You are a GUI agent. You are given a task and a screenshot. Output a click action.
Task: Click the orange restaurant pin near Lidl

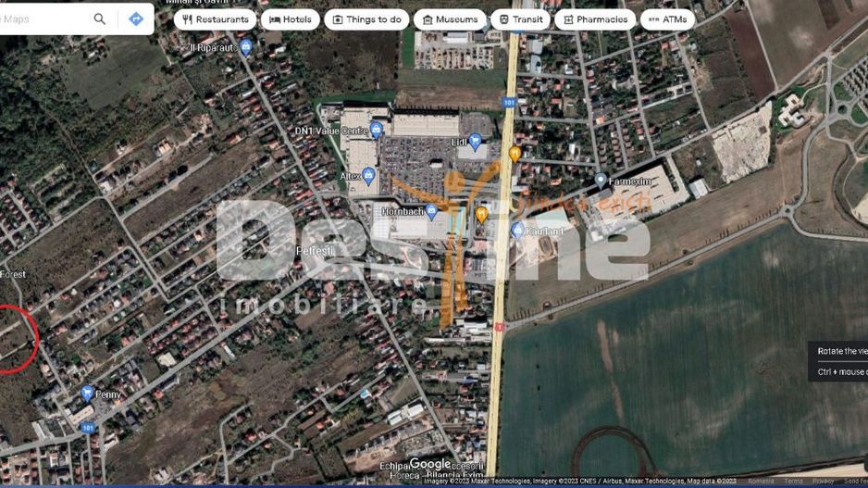click(x=515, y=154)
